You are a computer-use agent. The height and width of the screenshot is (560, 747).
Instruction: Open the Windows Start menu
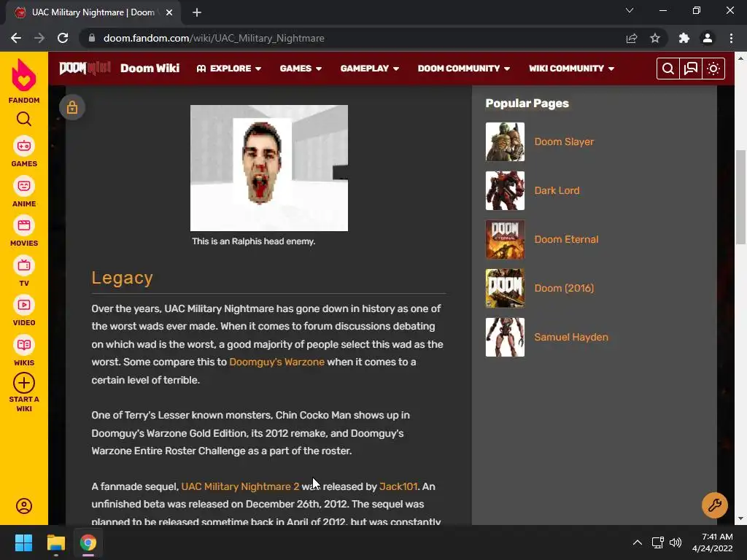23,542
